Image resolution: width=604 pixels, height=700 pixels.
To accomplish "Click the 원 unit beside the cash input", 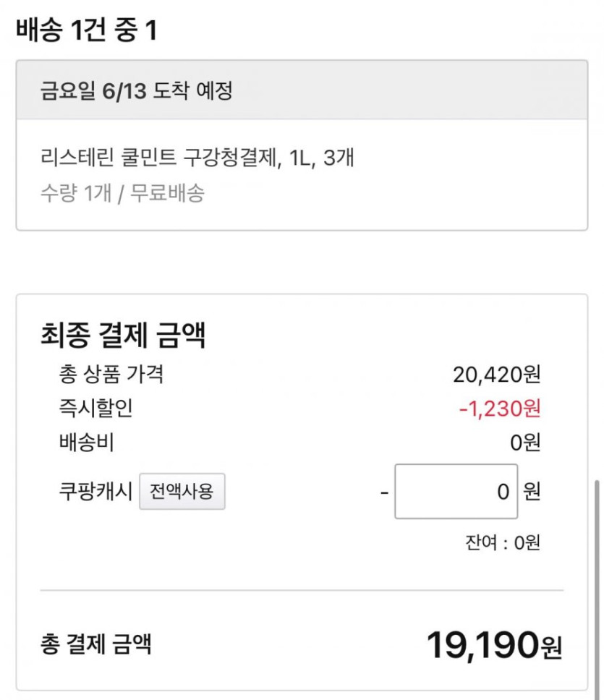I will point(532,492).
